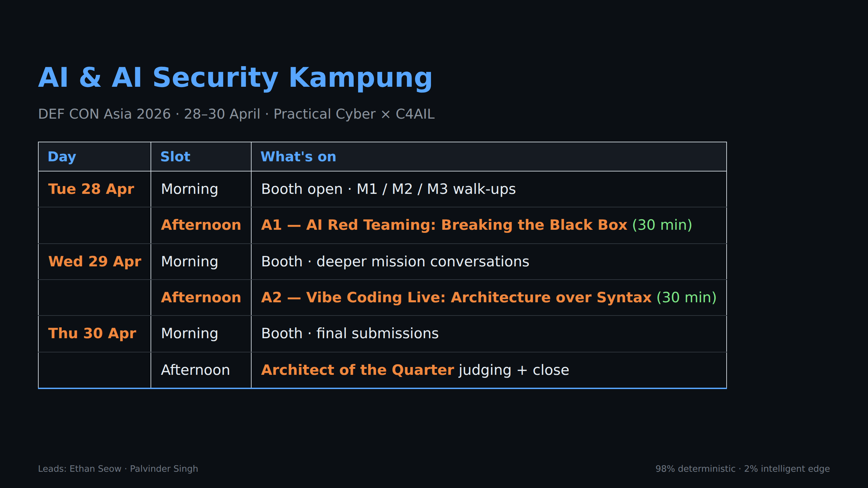868x488 pixels.
Task: Click the "What's on" column header
Action: click(x=298, y=157)
